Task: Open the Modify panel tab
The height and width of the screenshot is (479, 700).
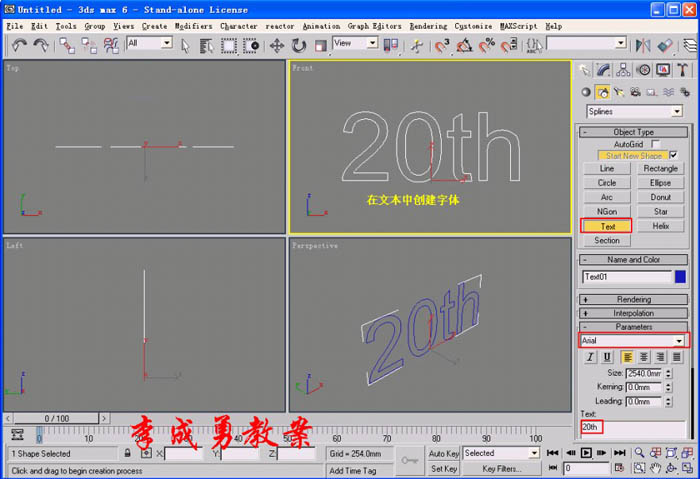Action: point(603,70)
